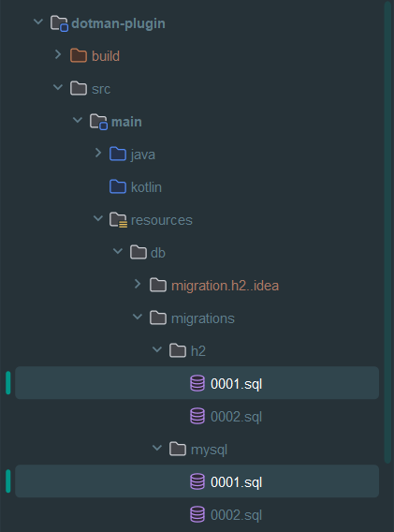Viewport: 394px width, 532px height.
Task: Click the resources folder icon
Action: coord(118,220)
